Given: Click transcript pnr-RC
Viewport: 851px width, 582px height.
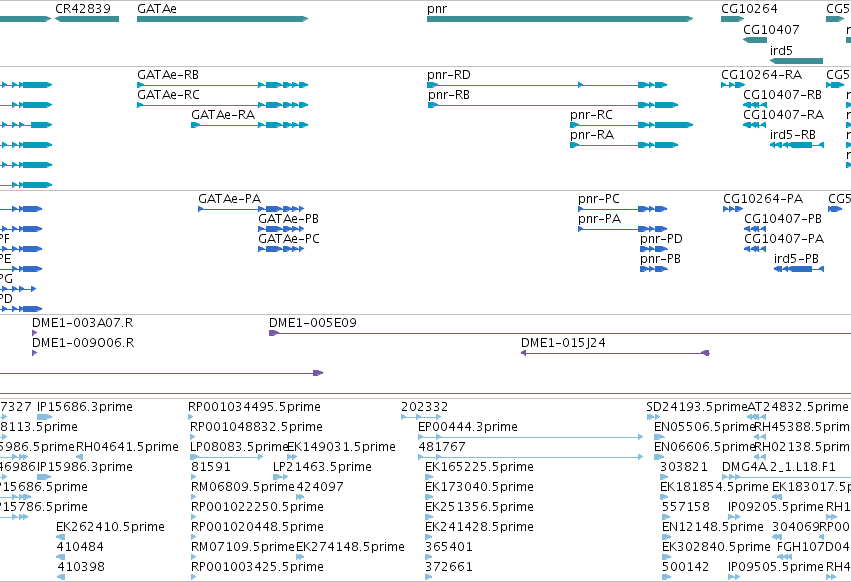Looking at the screenshot, I should (591, 115).
